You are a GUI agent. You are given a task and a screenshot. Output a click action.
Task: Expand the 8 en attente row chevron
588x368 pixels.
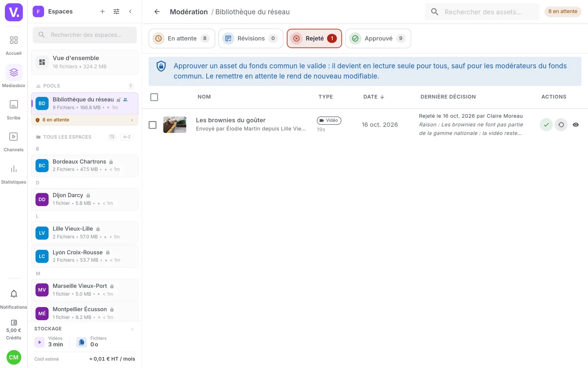point(132,120)
